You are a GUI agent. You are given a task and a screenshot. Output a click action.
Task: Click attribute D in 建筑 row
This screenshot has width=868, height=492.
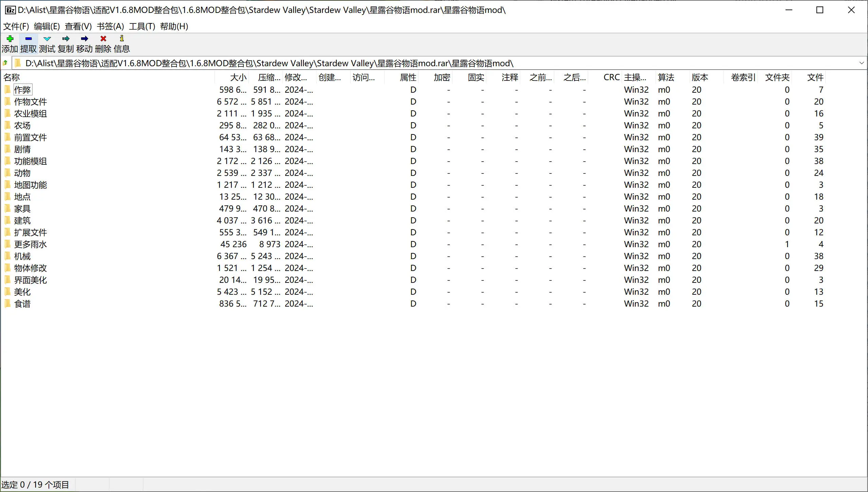tap(413, 220)
